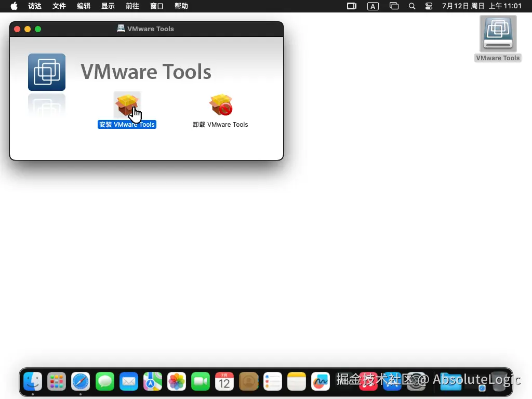This screenshot has height=399, width=532.
Task: Minimize the VMware Tools window
Action: coord(28,29)
